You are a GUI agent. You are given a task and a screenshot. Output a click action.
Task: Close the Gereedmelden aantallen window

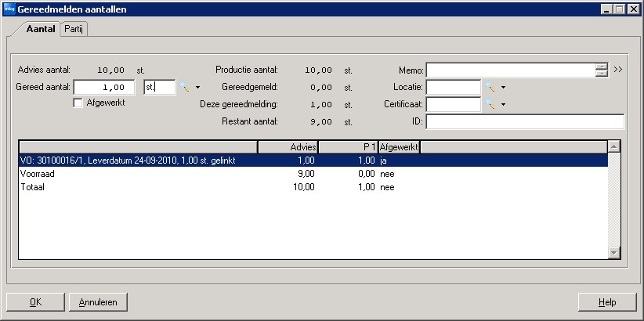(632, 9)
